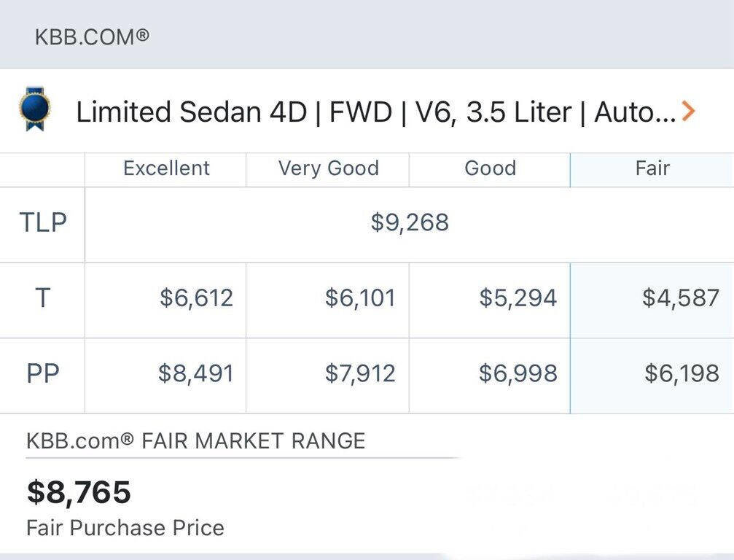Click the PP row label
This screenshot has height=560, width=734.
42,373
